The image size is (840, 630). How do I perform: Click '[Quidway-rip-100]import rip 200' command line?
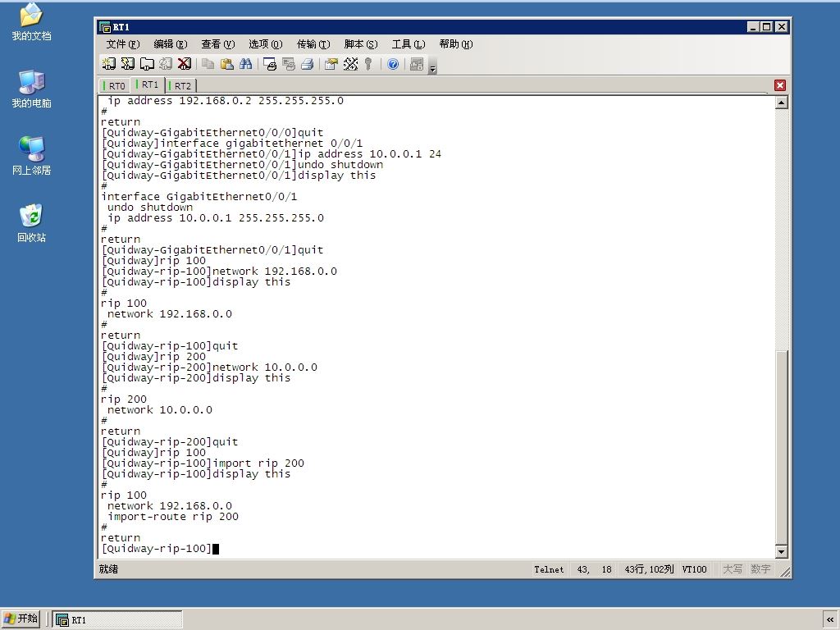point(203,463)
